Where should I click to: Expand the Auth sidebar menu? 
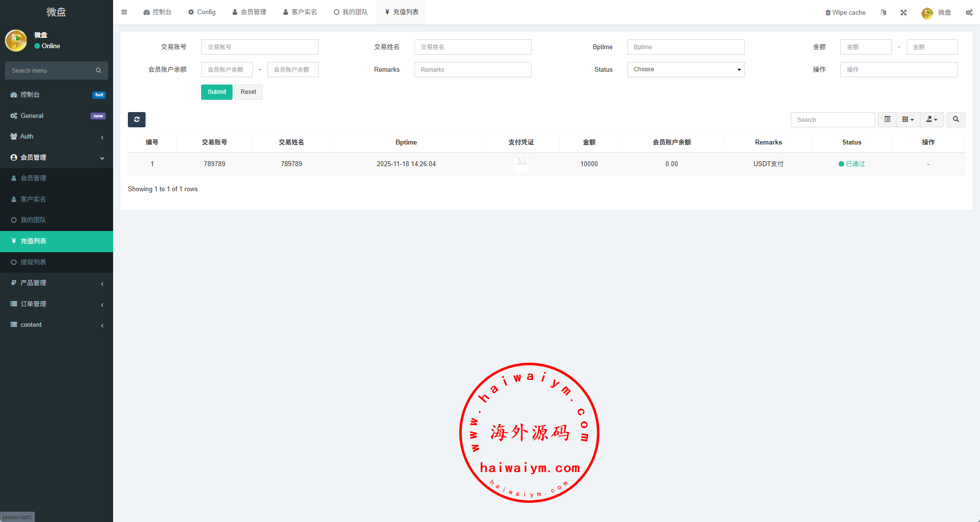[57, 137]
